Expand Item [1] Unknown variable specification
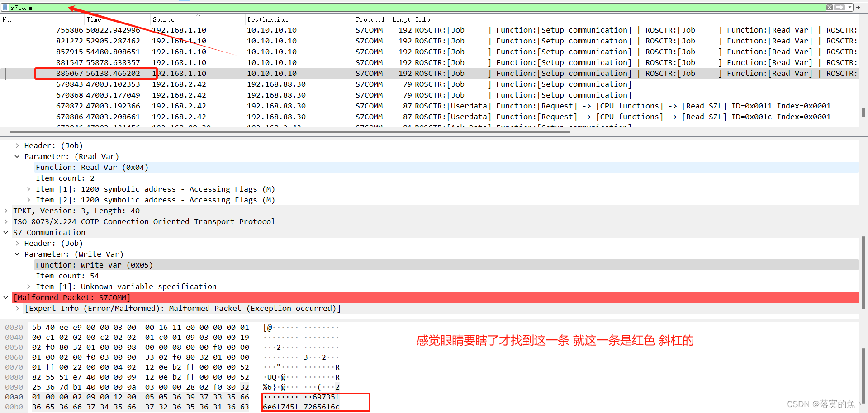 (x=28, y=286)
